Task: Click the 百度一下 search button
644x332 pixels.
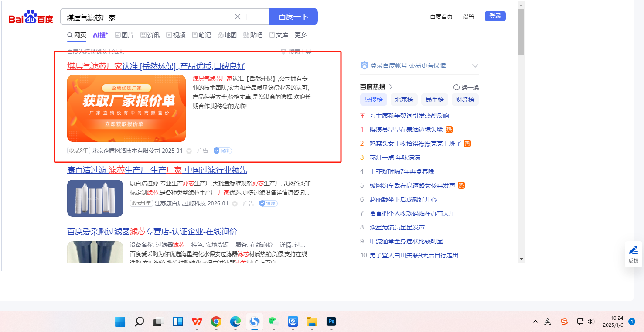Action: pos(293,17)
